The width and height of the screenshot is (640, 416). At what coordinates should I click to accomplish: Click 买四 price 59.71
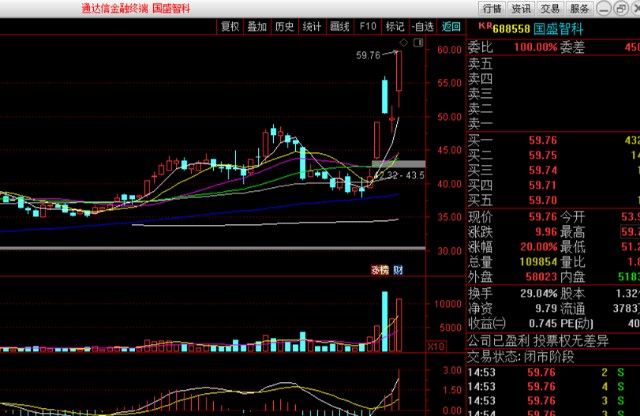(543, 185)
